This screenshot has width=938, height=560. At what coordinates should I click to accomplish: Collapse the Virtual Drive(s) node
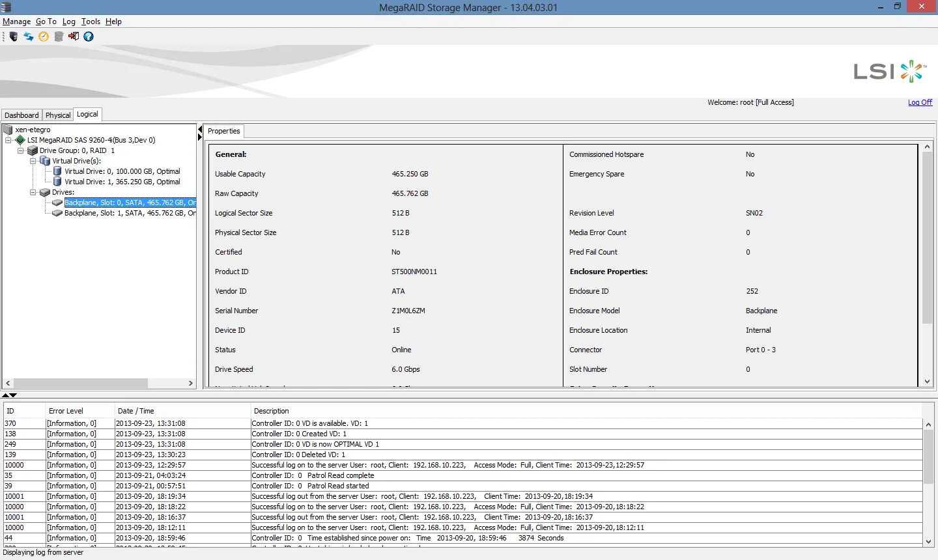point(33,161)
